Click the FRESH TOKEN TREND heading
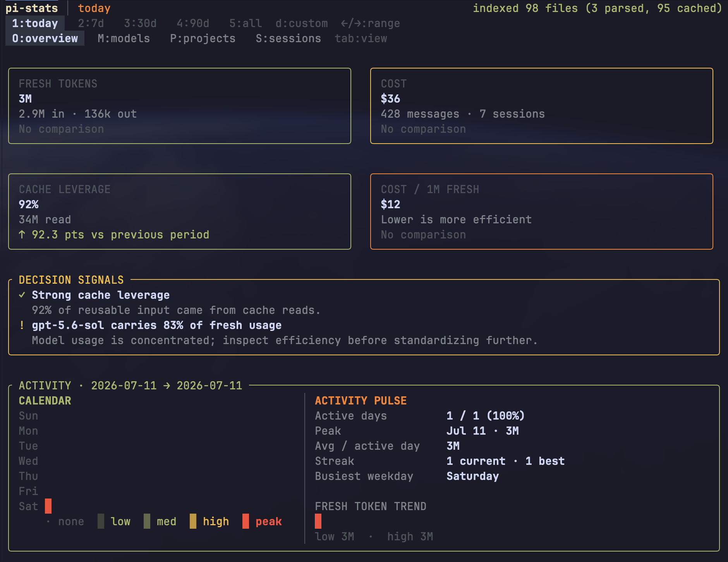This screenshot has width=728, height=562. point(371,506)
